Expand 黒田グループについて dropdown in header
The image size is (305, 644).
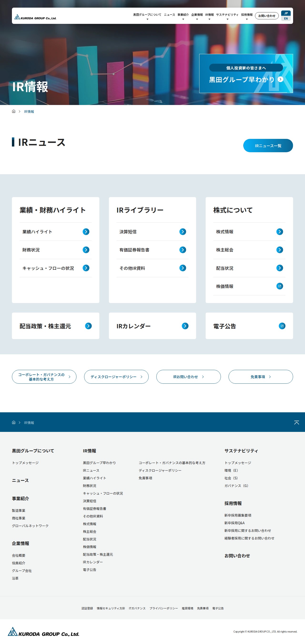point(147,19)
